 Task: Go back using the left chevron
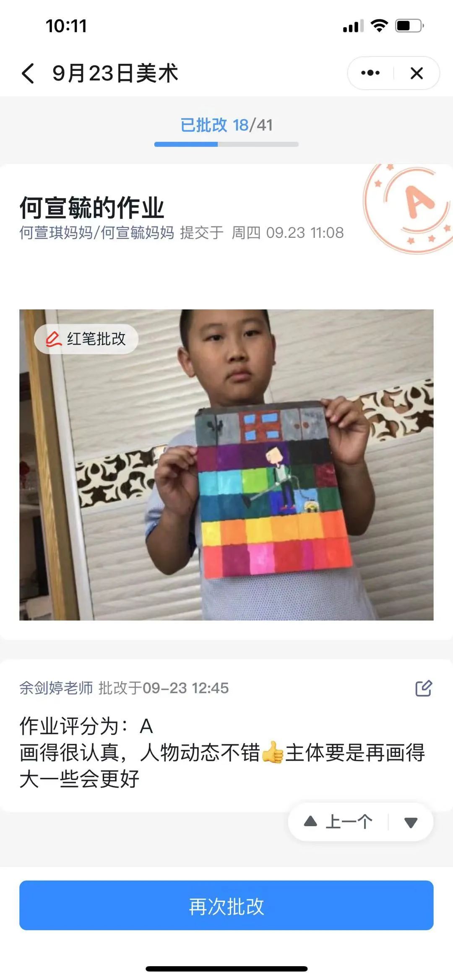[x=28, y=73]
